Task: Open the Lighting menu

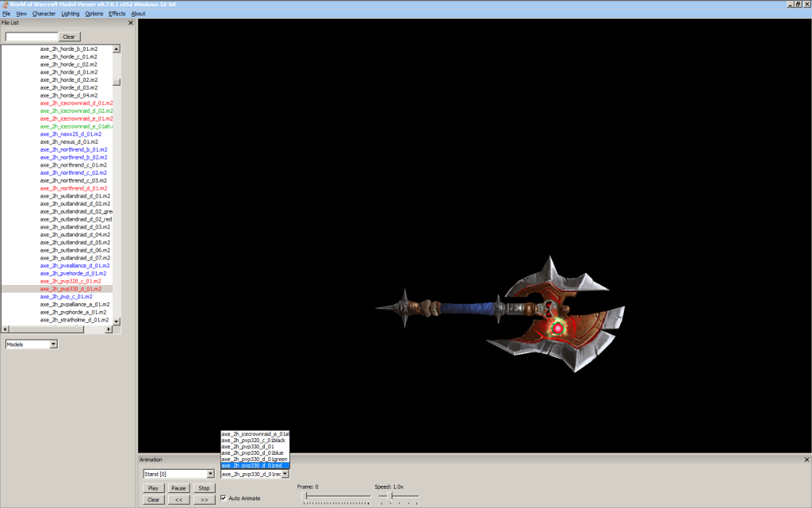Action: [71, 14]
